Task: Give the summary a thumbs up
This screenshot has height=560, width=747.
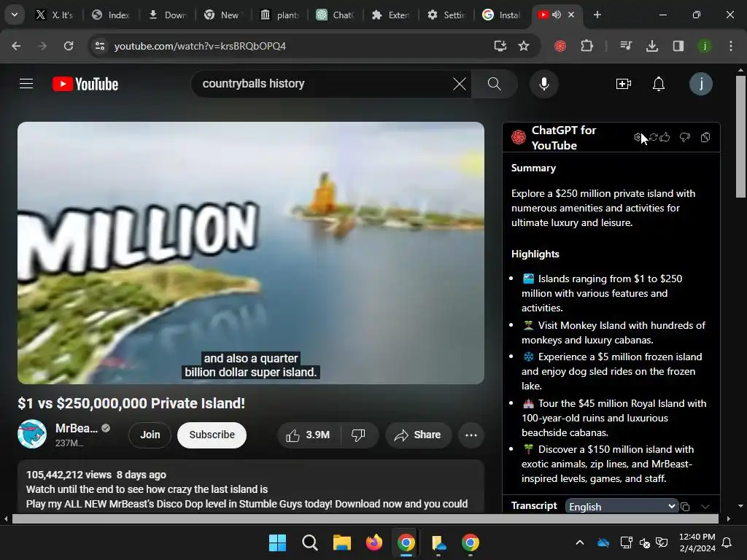Action: (x=665, y=137)
